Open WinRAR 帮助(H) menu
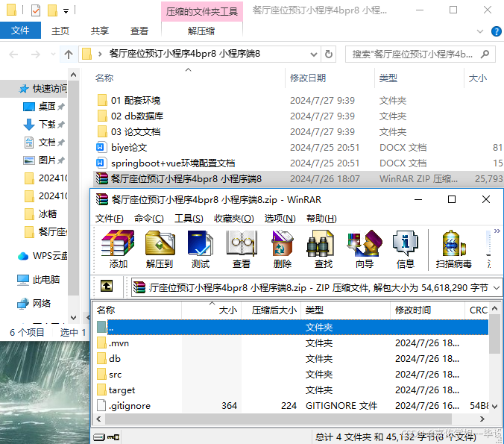 (x=321, y=219)
